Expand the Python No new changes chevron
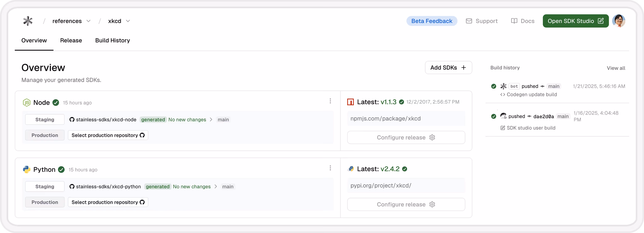The image size is (644, 233). pyautogui.click(x=216, y=187)
